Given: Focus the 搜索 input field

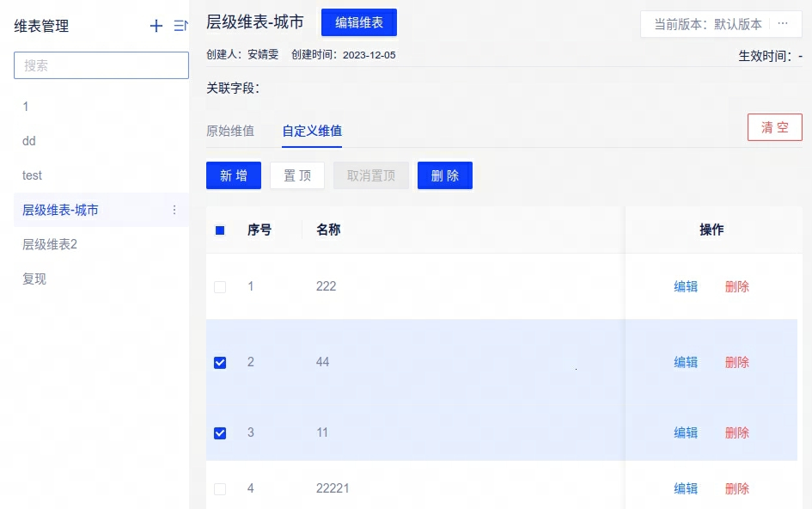Looking at the screenshot, I should [101, 65].
